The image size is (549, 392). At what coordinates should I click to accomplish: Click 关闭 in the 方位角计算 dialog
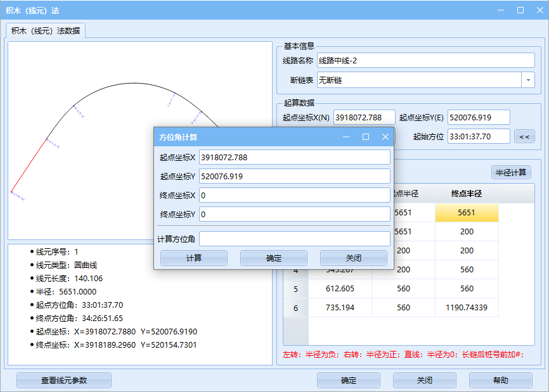tap(353, 258)
